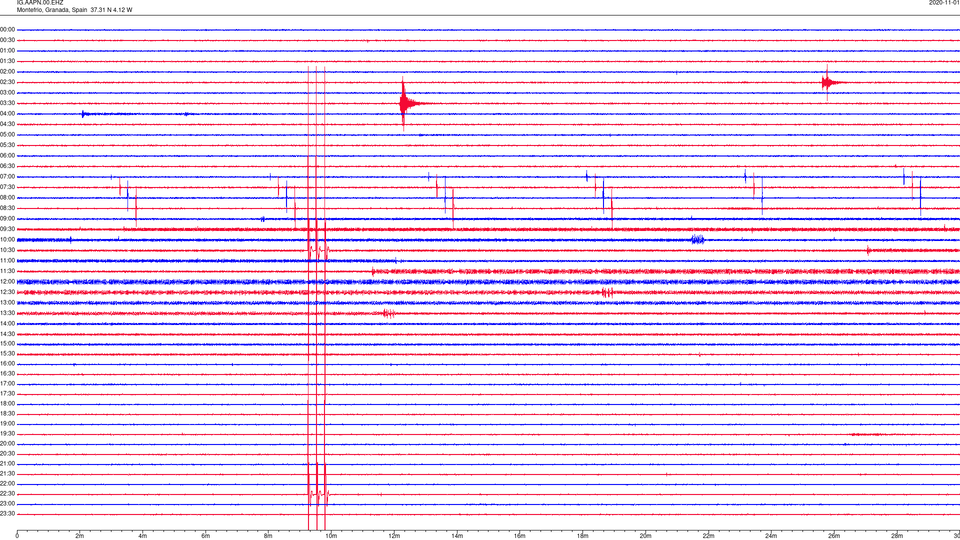Choose the 19:30 trace label
Image resolution: width=960 pixels, height=540 pixels.
click(7, 433)
